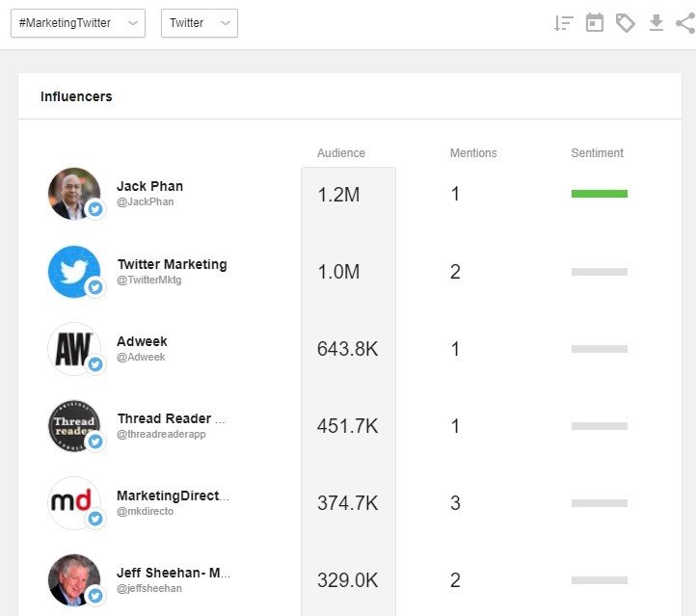Screen dimensions: 696x616
Task: Select the Adweek AW logo
Action: (x=74, y=349)
